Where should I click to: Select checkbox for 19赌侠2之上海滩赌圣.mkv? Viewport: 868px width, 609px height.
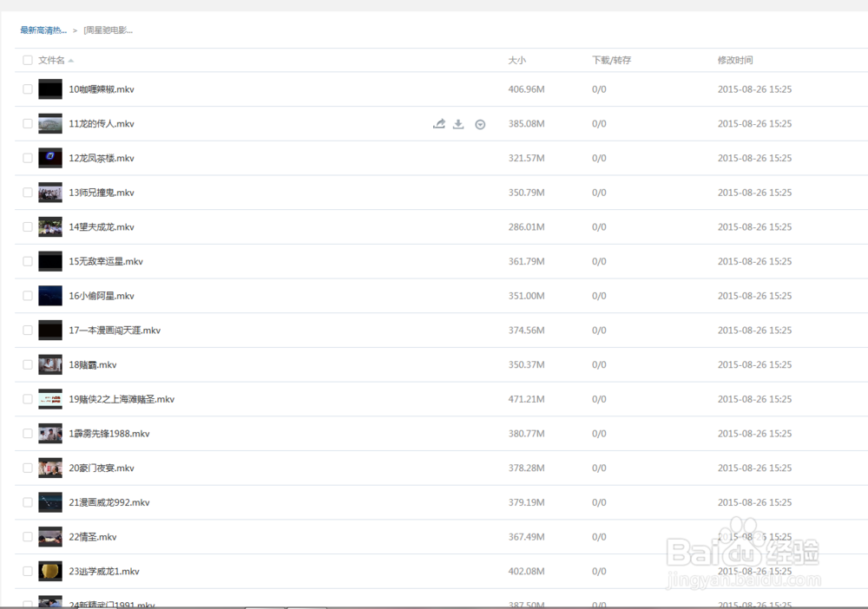click(28, 399)
